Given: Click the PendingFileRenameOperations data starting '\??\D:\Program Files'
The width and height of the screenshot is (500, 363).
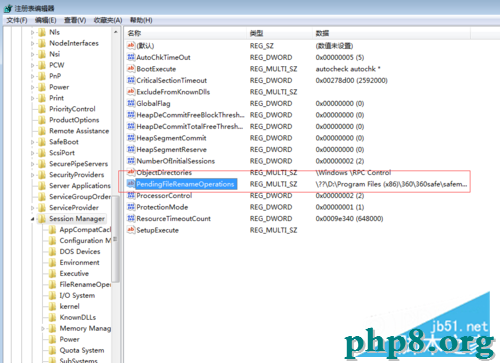Looking at the screenshot, I should pos(391,184).
